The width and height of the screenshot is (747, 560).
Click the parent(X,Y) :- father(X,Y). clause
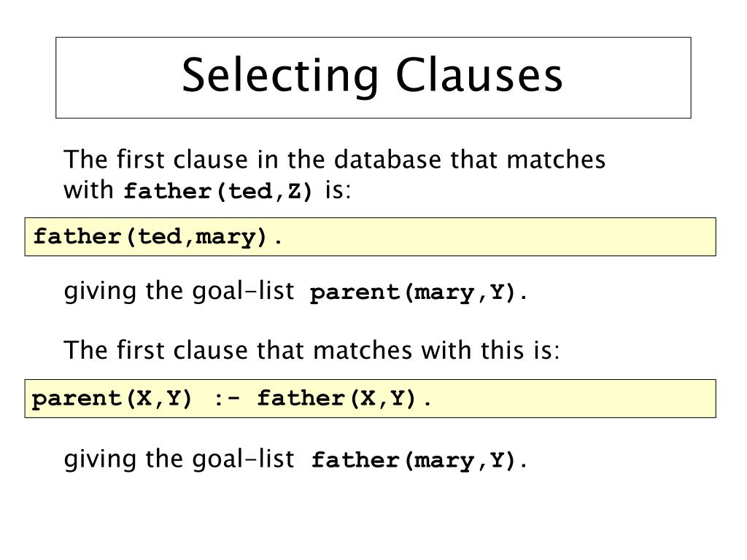(231, 399)
